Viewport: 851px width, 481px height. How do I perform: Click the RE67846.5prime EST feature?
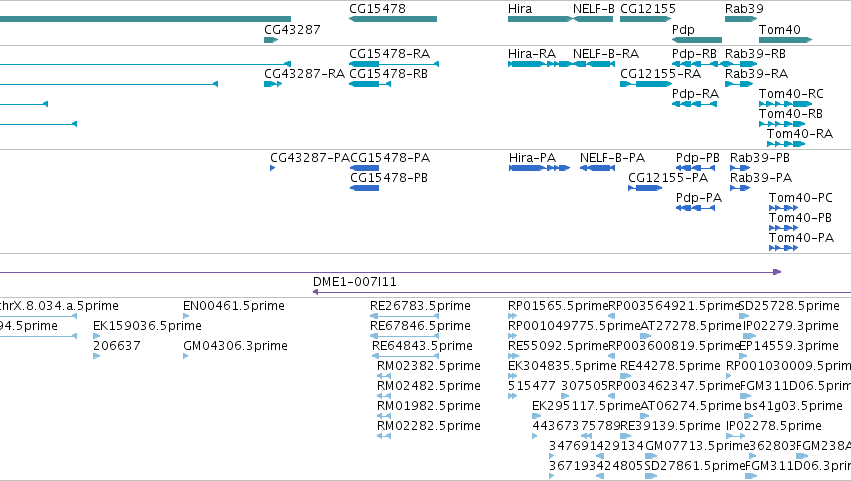404,336
